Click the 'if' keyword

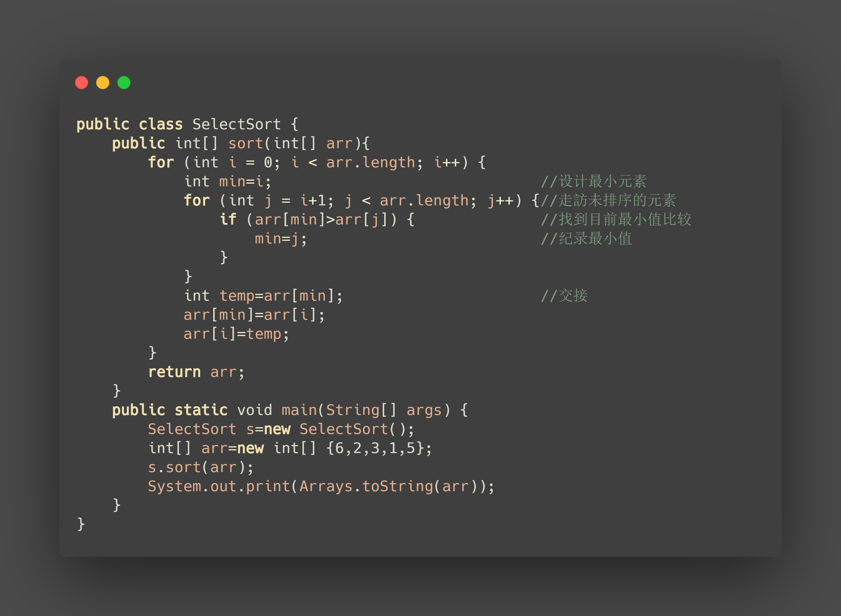[x=228, y=220]
